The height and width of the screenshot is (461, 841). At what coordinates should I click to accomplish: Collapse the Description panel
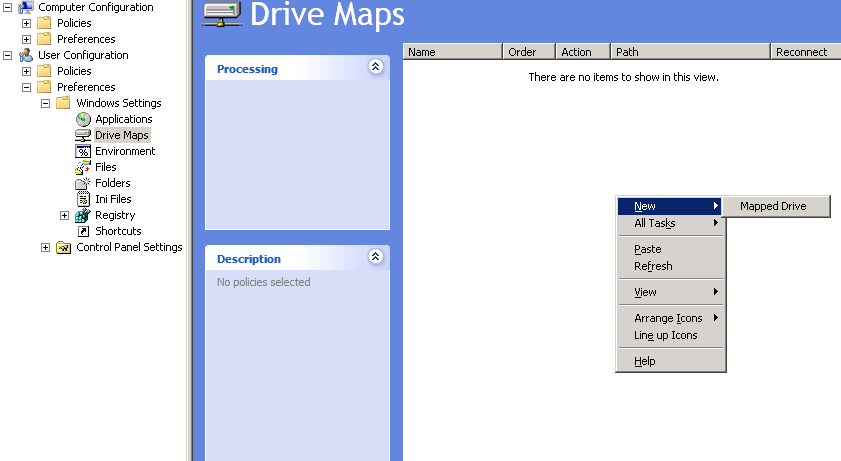376,257
